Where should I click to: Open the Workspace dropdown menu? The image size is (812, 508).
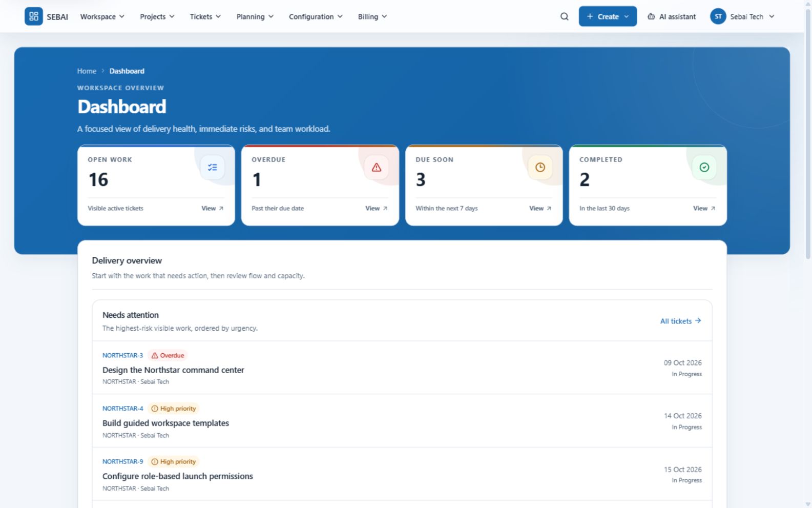[102, 16]
